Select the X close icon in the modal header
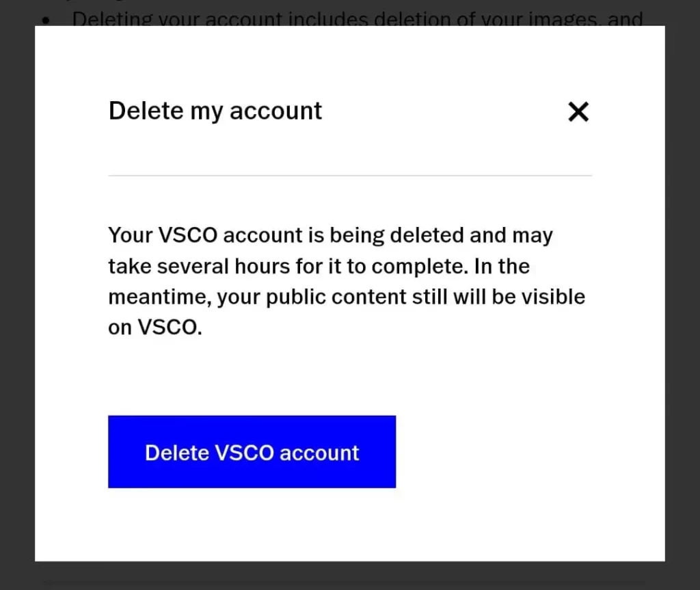Image resolution: width=700 pixels, height=590 pixels. coord(578,111)
